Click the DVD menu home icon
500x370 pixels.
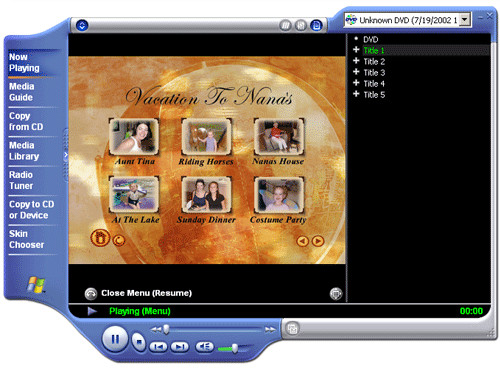(100, 238)
